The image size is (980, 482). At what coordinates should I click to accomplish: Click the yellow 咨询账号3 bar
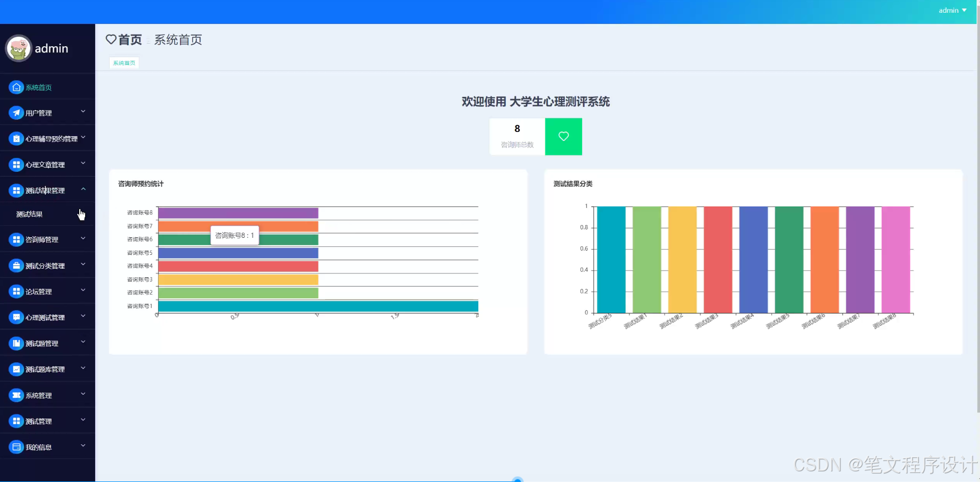238,279
